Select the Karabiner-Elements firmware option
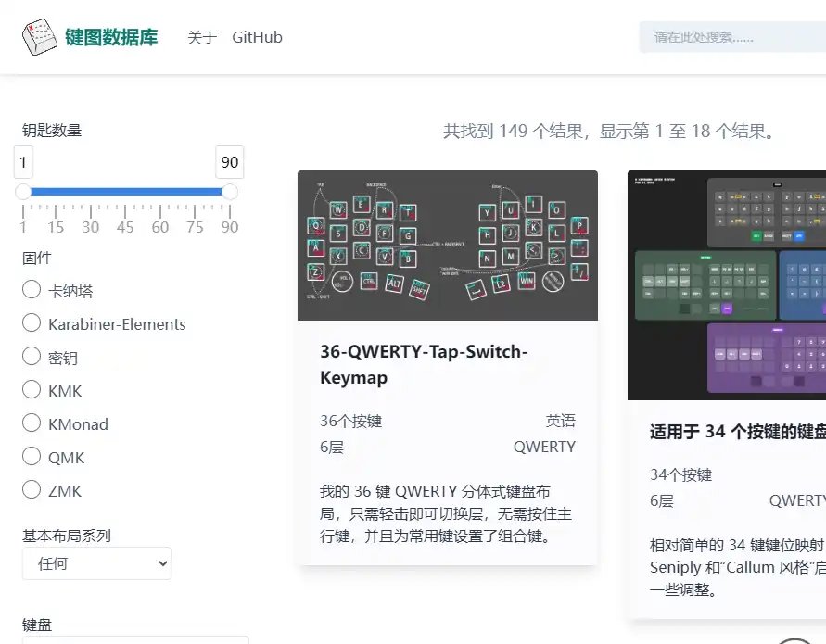The image size is (826, 644). (x=32, y=322)
